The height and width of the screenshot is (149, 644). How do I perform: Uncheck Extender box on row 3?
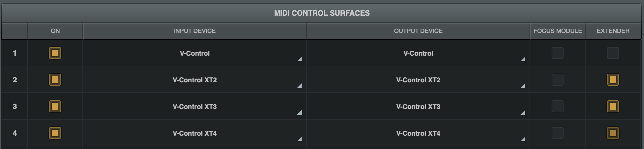click(613, 106)
